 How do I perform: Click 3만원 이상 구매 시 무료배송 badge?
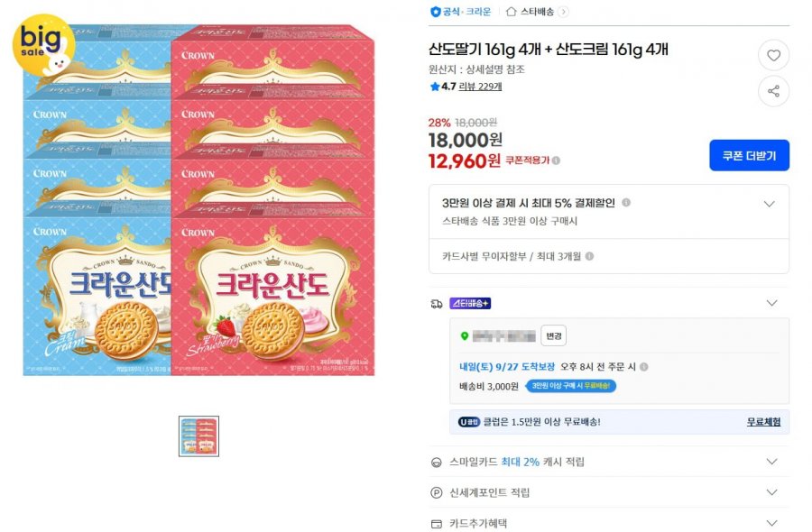tap(571, 386)
